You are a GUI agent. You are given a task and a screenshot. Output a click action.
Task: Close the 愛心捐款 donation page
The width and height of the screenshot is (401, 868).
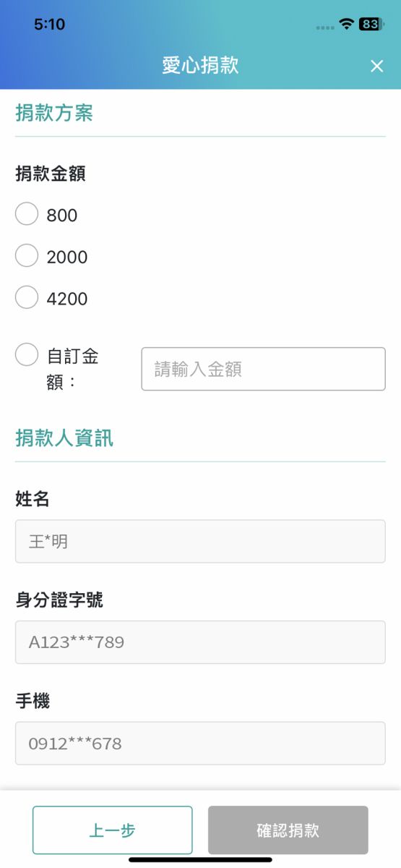coord(376,67)
